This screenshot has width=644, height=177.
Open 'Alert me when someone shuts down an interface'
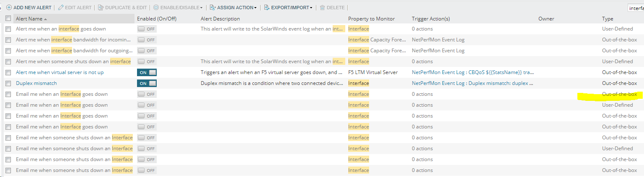[x=73, y=62]
